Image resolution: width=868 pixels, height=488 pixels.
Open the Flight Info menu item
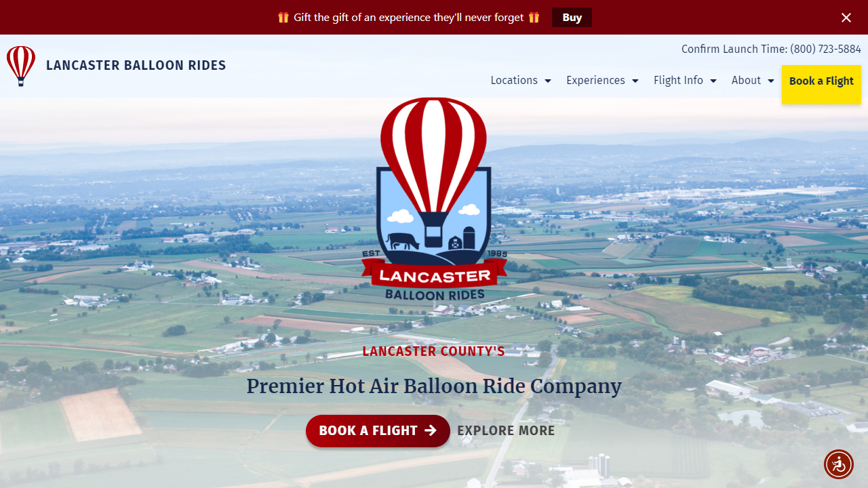[x=678, y=80]
